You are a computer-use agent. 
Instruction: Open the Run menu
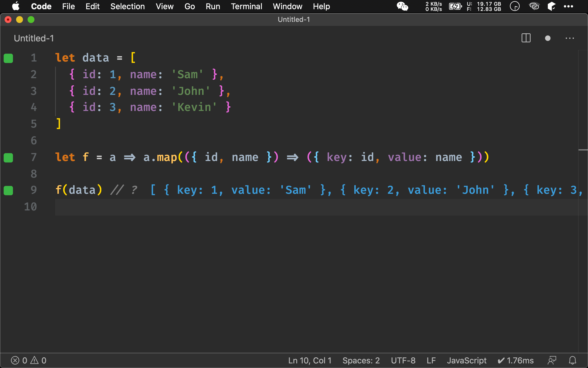213,6
